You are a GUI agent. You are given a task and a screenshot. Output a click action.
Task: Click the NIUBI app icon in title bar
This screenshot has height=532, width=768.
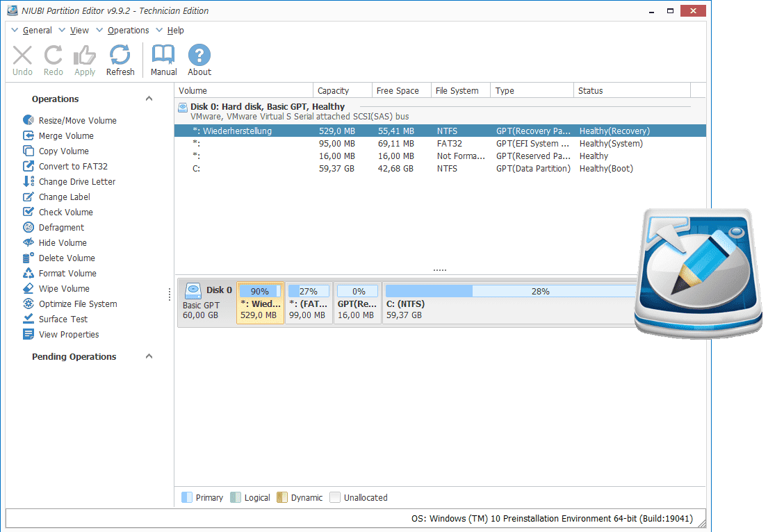click(13, 10)
